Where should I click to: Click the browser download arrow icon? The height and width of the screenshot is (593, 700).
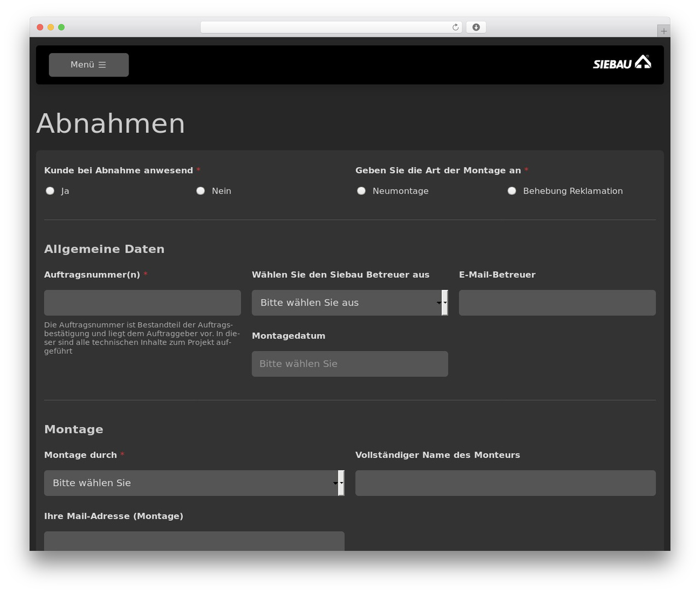[x=476, y=27]
